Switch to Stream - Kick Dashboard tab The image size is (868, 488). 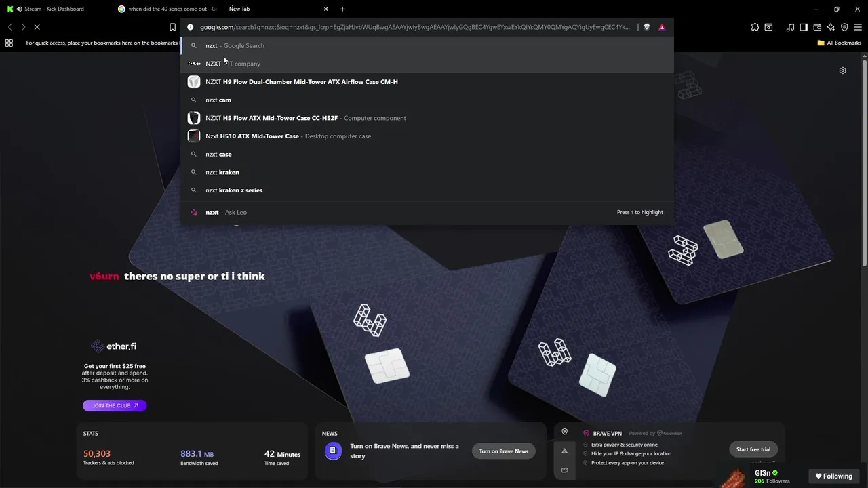(56, 9)
